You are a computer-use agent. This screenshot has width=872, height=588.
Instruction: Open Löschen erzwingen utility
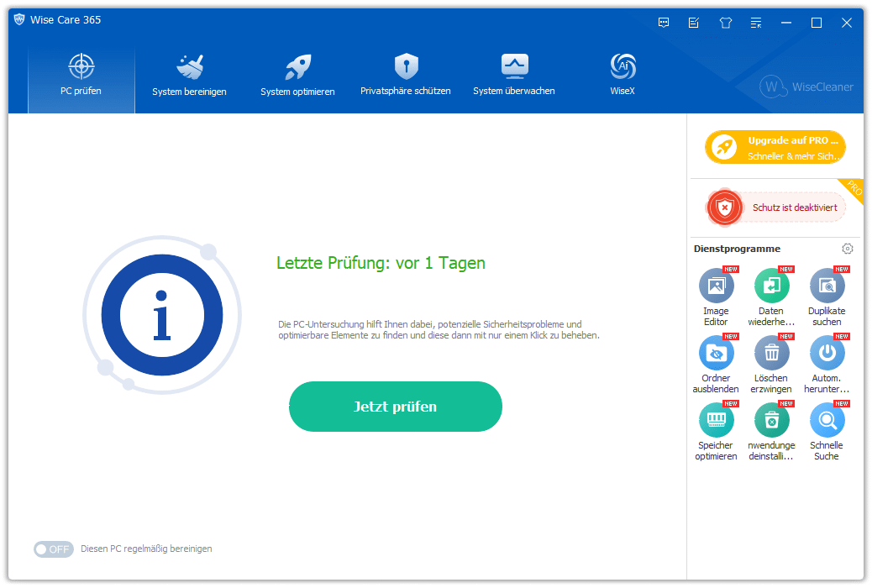[x=771, y=365]
